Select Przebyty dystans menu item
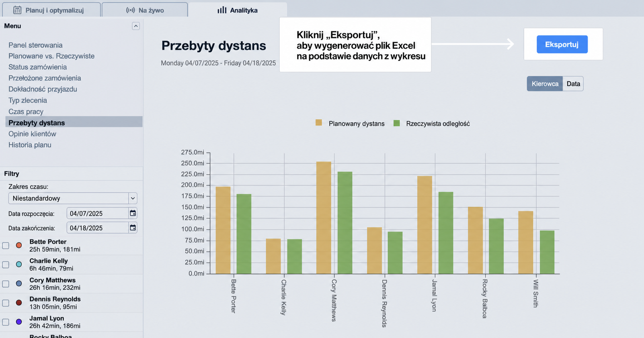This screenshot has height=338, width=644. point(74,122)
